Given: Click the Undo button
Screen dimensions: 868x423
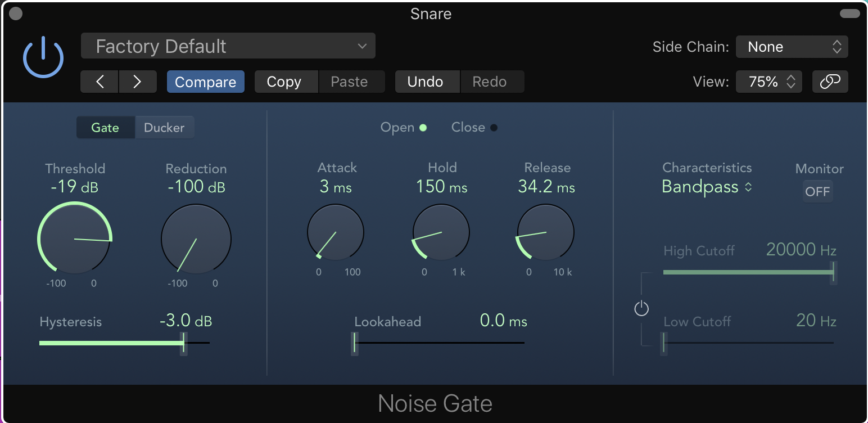Looking at the screenshot, I should [427, 82].
